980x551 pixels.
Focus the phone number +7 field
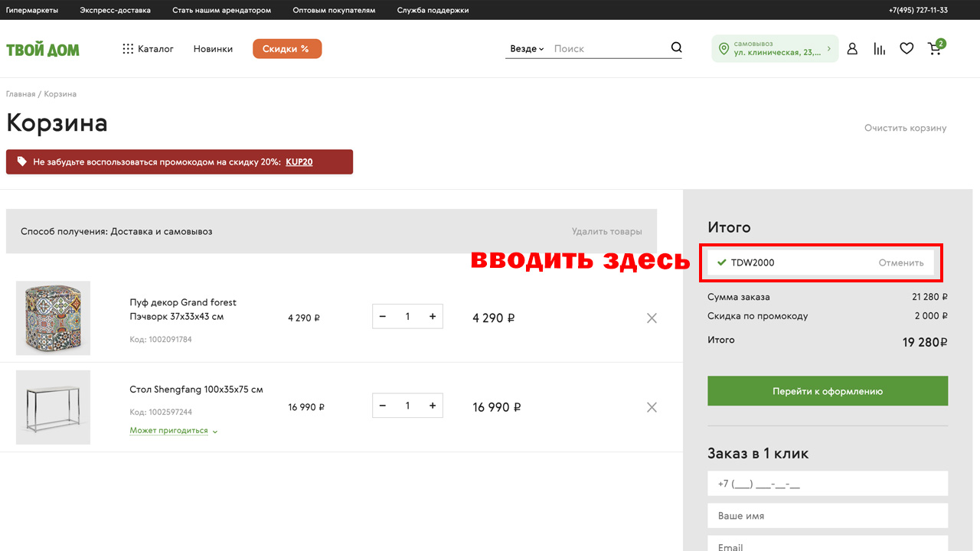[x=828, y=484]
